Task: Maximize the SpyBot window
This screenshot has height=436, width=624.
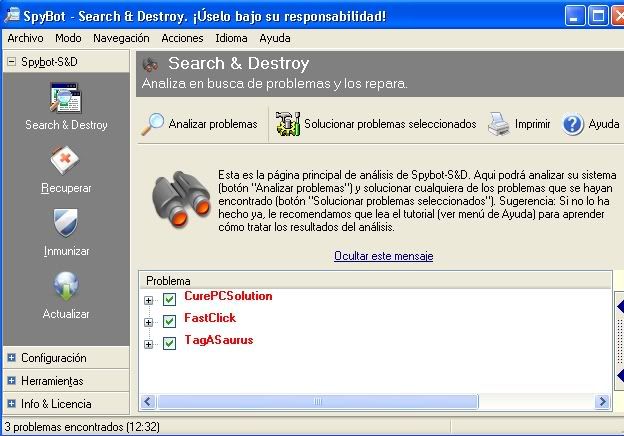Action: pos(597,16)
